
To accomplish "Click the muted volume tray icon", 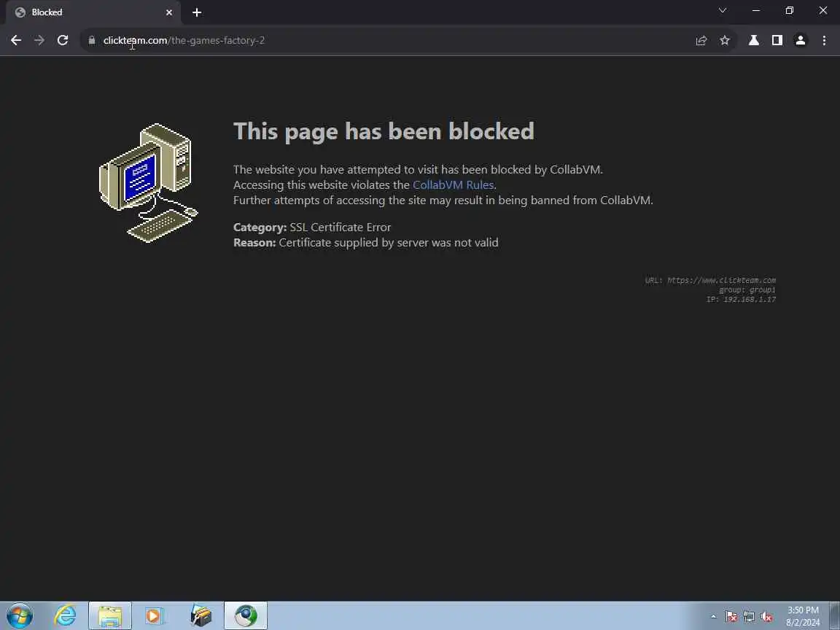I will 766,617.
